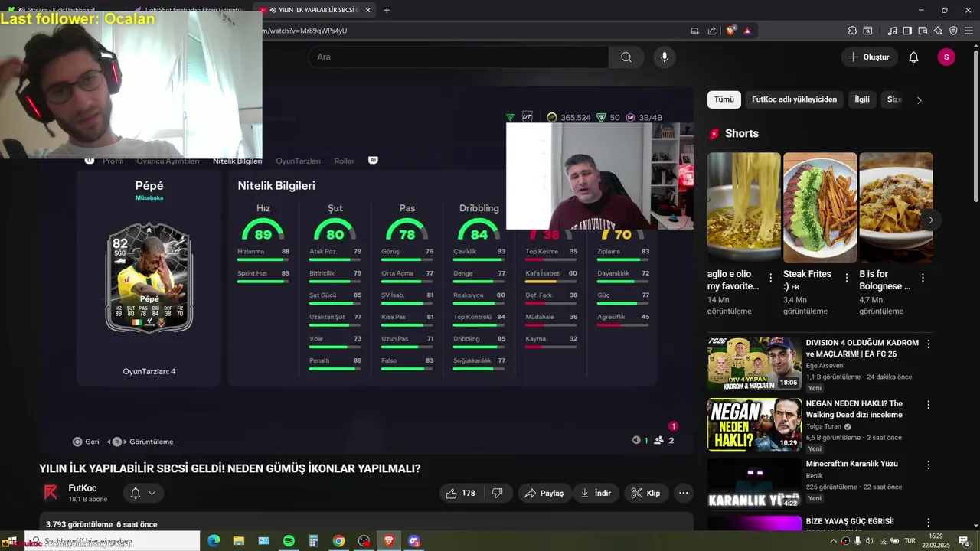Open 'DIVISION 4 OLDUĞUM KADROM' video title
The width and height of the screenshot is (980, 551).
click(862, 349)
